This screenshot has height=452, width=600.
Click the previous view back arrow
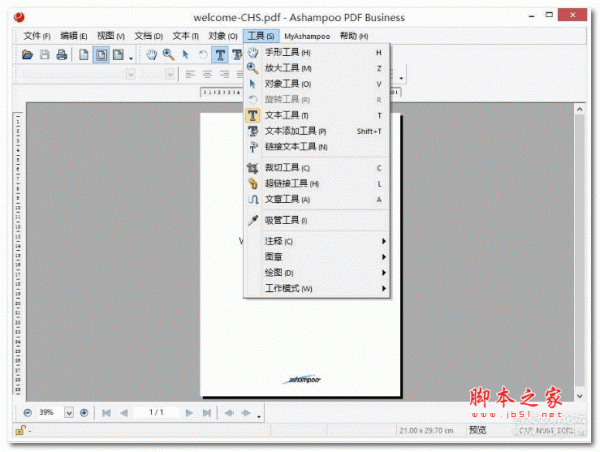tap(229, 413)
